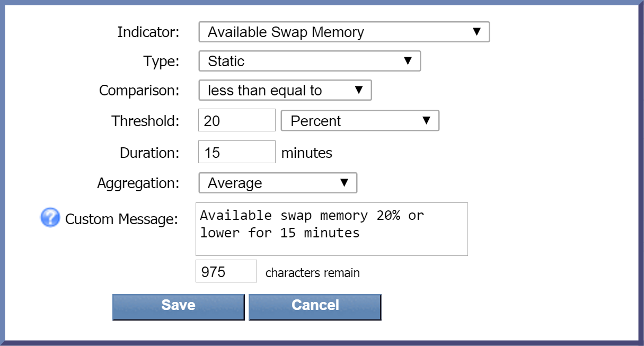Image resolution: width=644 pixels, height=346 pixels.
Task: Click inside the Custom Message text area
Action: pyautogui.click(x=332, y=229)
